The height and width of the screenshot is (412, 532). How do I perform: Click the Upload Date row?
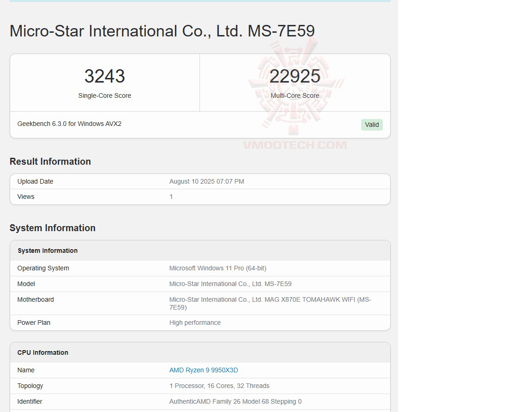tap(200, 181)
